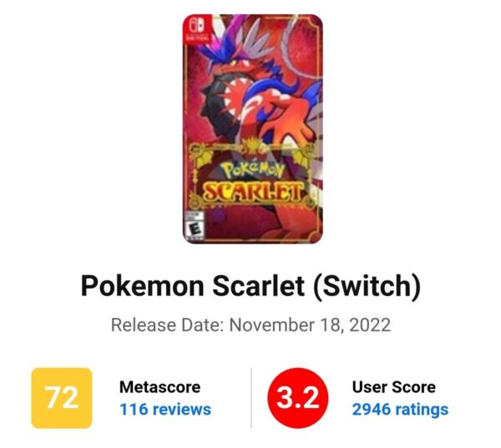This screenshot has width=501, height=448.
Task: Select the Pokemon Scarlet game title heading
Action: tap(182, 286)
